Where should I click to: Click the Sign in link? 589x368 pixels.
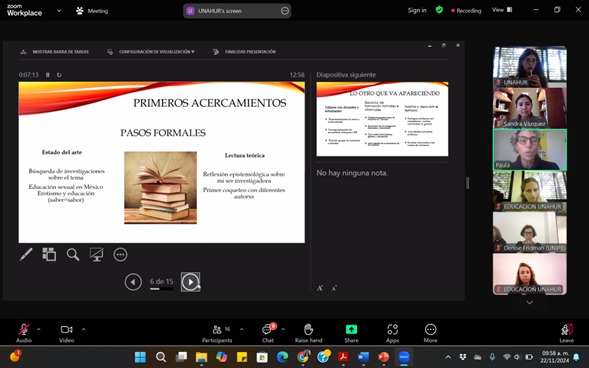417,10
